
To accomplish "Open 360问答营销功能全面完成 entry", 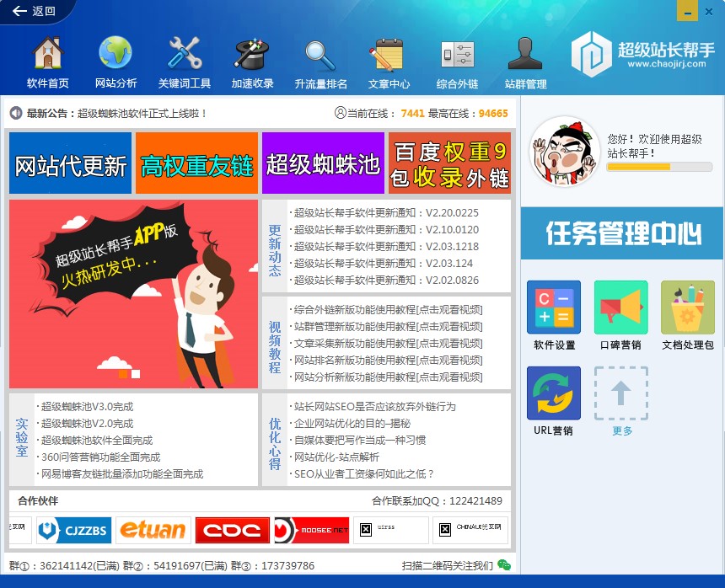I will pyautogui.click(x=100, y=457).
